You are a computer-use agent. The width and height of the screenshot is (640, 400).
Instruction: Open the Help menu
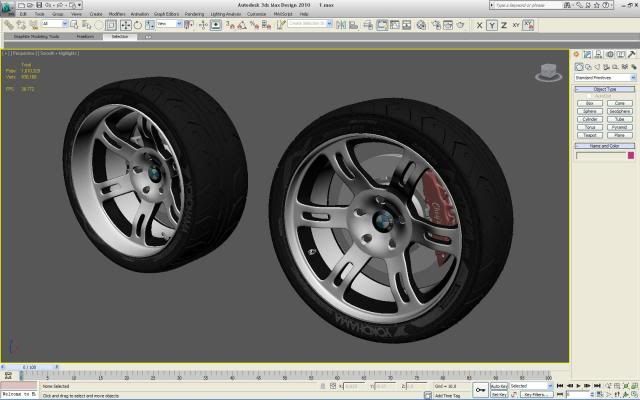(x=304, y=14)
